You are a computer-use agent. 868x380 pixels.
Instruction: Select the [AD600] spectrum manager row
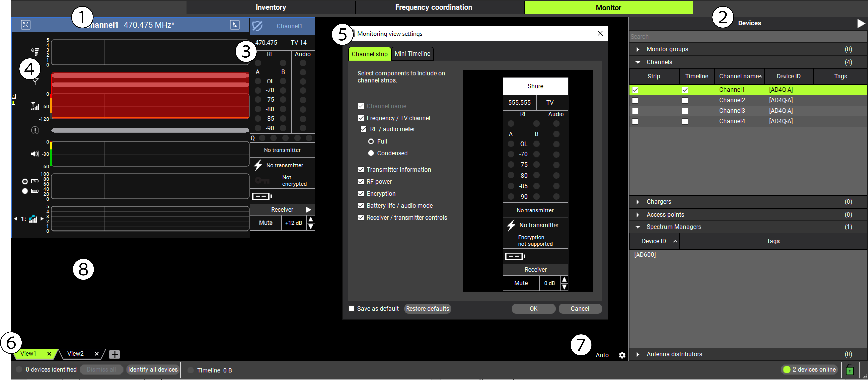[x=748, y=255]
